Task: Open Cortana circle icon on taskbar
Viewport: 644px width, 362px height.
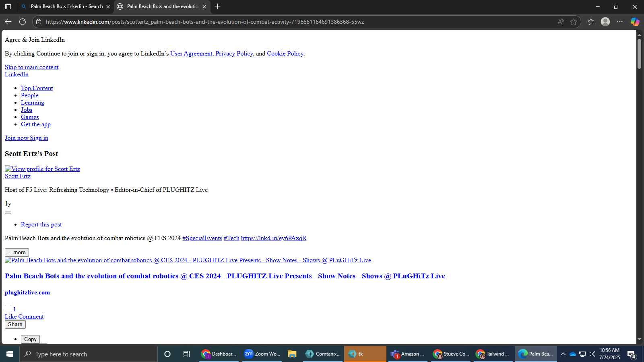Action: [x=167, y=354]
